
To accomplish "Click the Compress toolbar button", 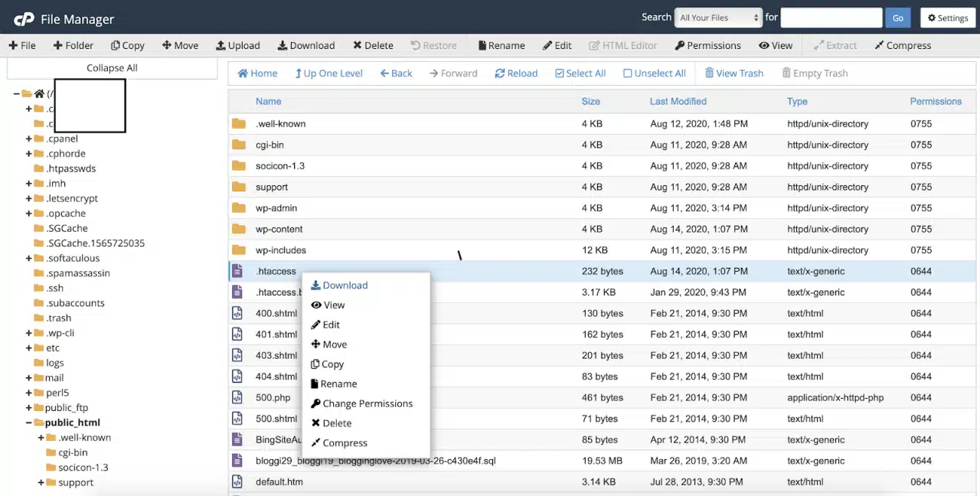I will pyautogui.click(x=903, y=45).
